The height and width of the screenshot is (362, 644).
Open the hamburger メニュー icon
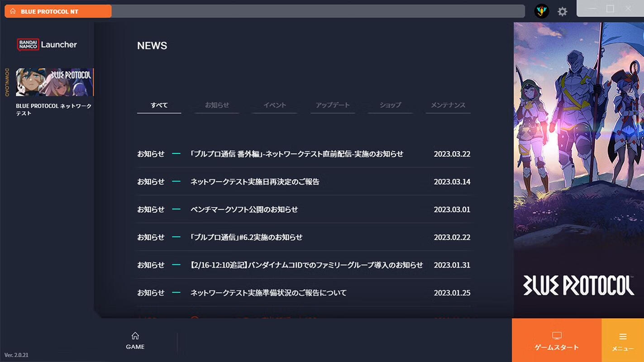click(x=623, y=337)
